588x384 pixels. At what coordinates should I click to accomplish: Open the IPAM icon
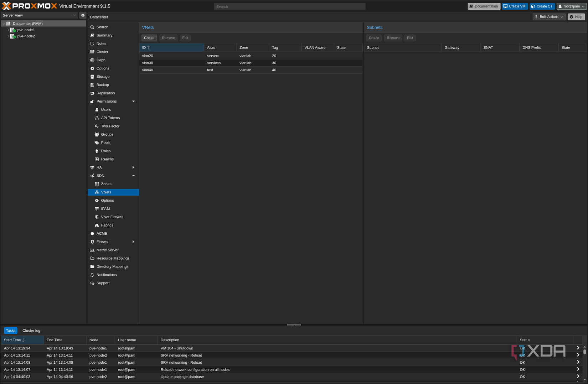click(x=97, y=209)
